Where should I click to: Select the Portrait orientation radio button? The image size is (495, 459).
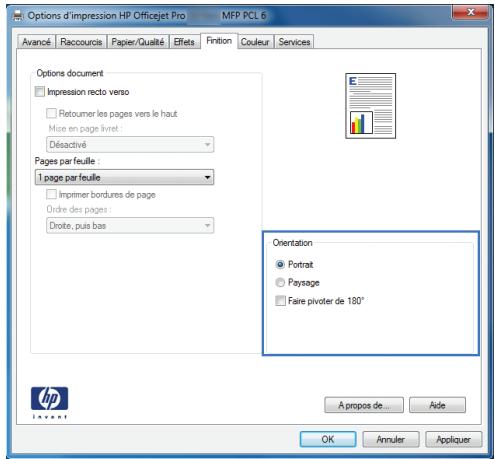[x=280, y=265]
